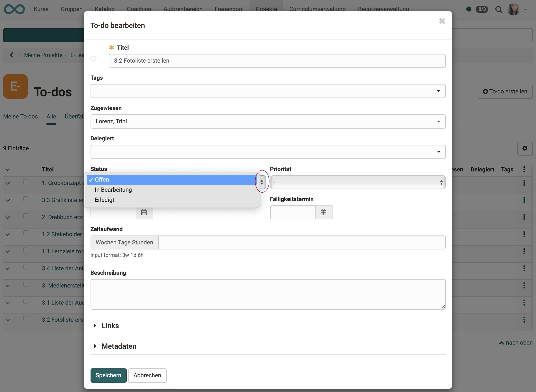Viewport: 536px width, 392px height.
Task: Open the search magnifier in top bar
Action: (498, 9)
